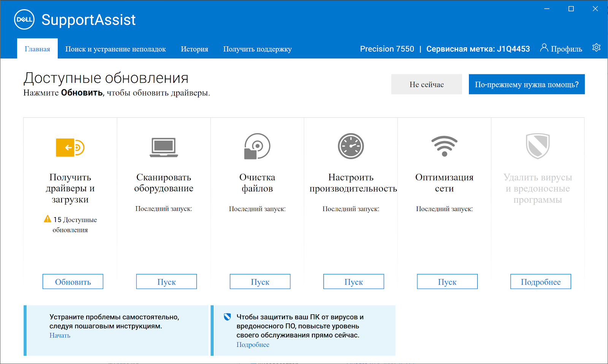This screenshot has width=608, height=364.
Task: Click Удалить вирусы и вредоносные программы title
Action: [538, 188]
